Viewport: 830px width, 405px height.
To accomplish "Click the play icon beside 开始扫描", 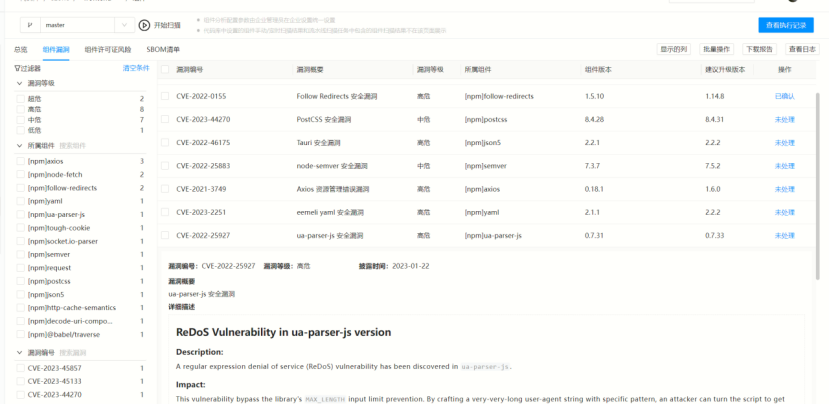I will tap(144, 25).
